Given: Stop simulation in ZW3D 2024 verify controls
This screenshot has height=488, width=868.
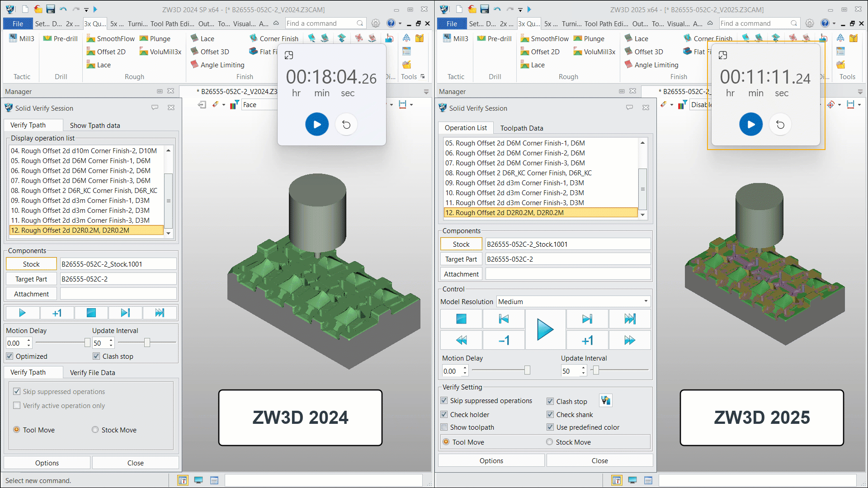Looking at the screenshot, I should (91, 313).
